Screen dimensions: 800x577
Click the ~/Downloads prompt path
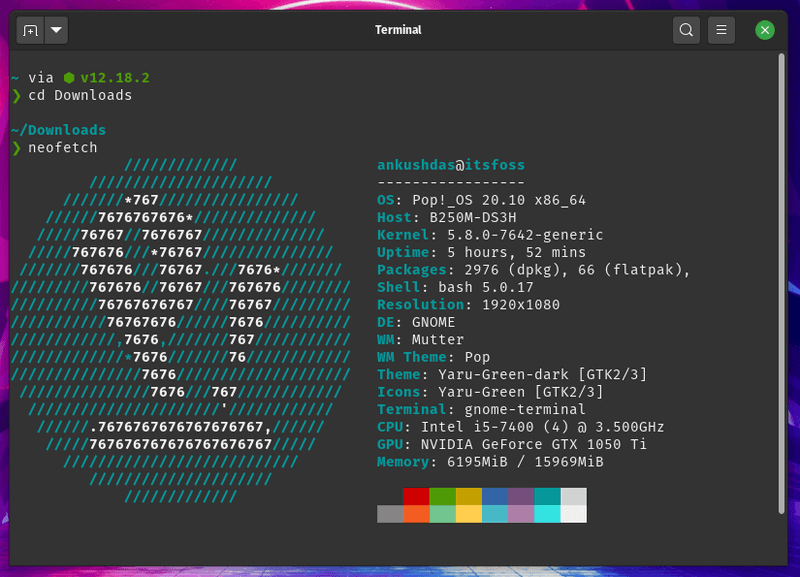click(x=56, y=129)
